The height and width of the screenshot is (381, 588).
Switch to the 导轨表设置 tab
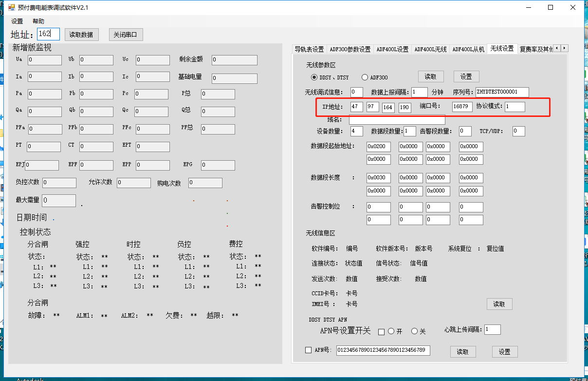(x=309, y=49)
